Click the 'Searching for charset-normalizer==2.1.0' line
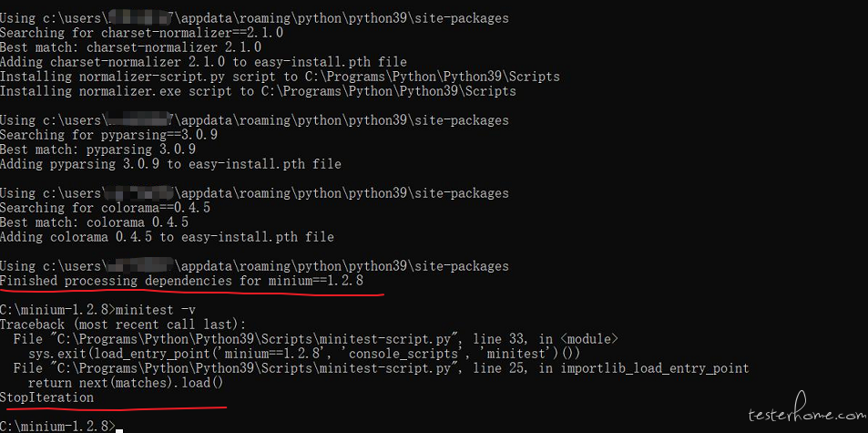 pyautogui.click(x=141, y=33)
